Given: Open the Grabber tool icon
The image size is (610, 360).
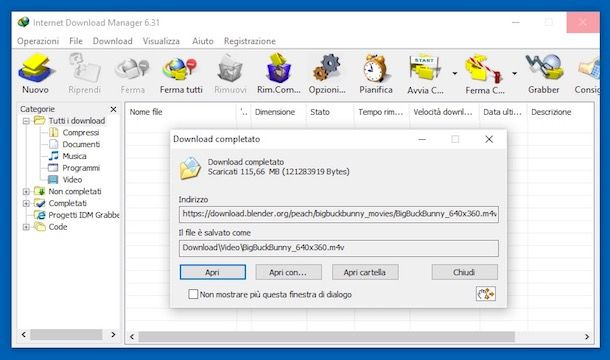Looking at the screenshot, I should pyautogui.click(x=544, y=68).
